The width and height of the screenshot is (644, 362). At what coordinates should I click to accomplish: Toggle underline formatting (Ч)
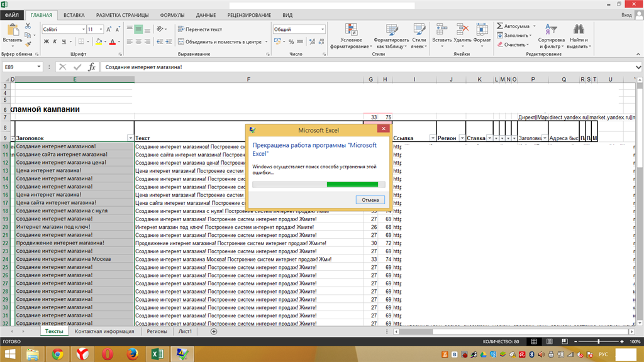64,41
